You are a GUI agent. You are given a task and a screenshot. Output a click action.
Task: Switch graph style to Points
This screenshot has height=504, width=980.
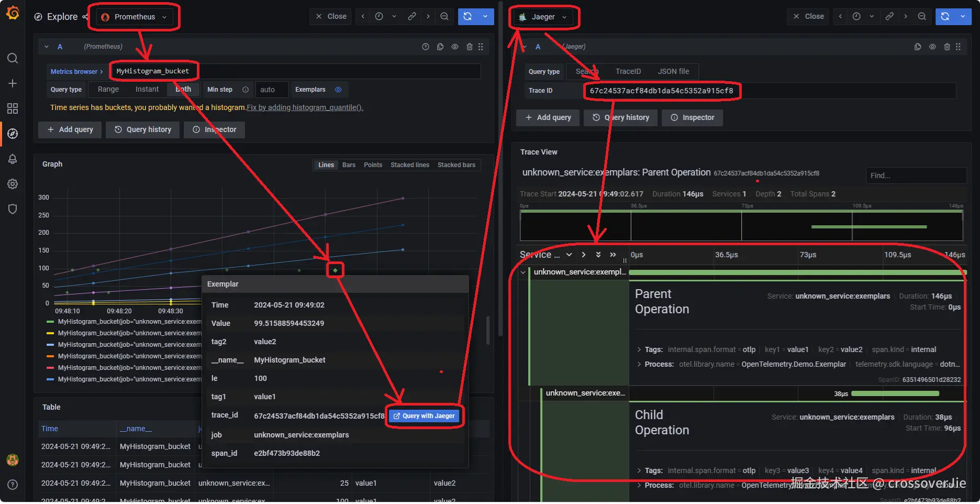373,165
